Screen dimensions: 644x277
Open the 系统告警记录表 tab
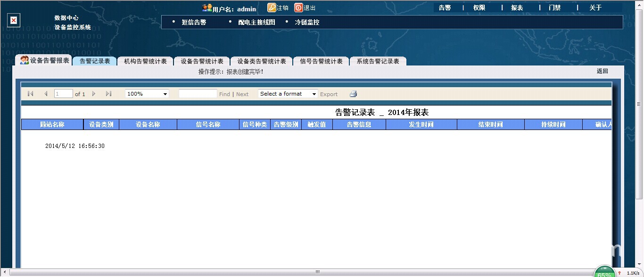coord(378,61)
